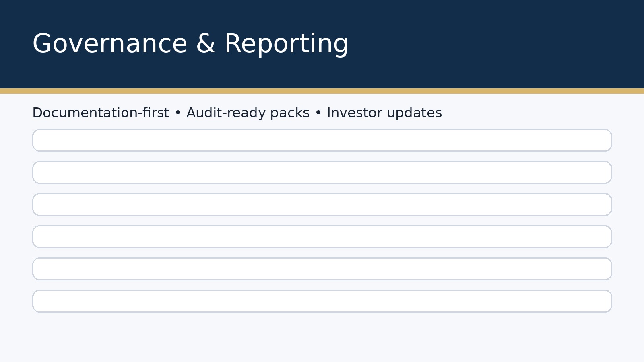Click the gold divider bar under the header
Screen dimensions: 644x362
(322, 91)
